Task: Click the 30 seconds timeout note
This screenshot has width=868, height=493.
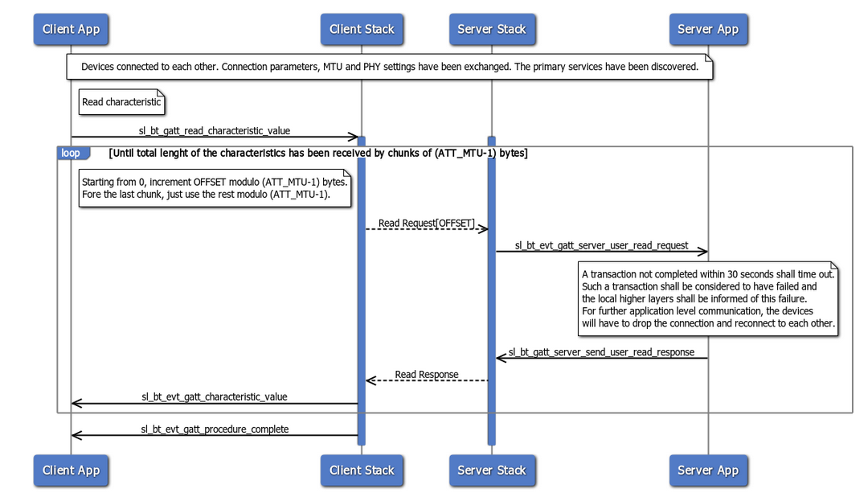Action: 708,299
